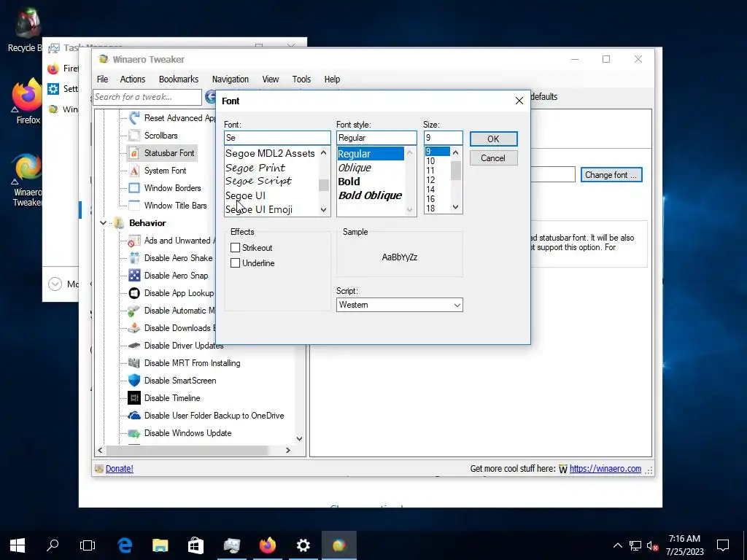Image resolution: width=747 pixels, height=560 pixels.
Task: Open the Navigation menu
Action: [x=230, y=79]
